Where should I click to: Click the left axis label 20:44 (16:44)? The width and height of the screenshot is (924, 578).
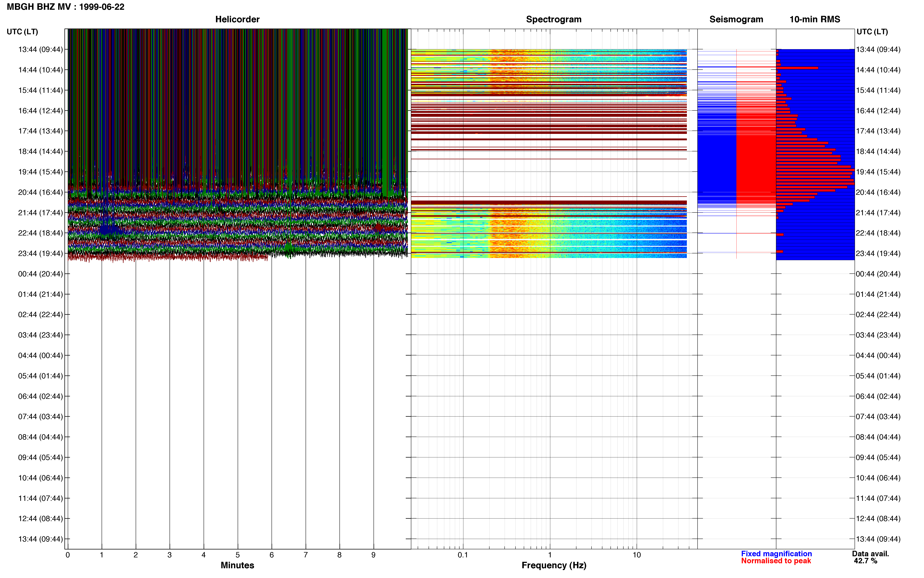pos(41,192)
